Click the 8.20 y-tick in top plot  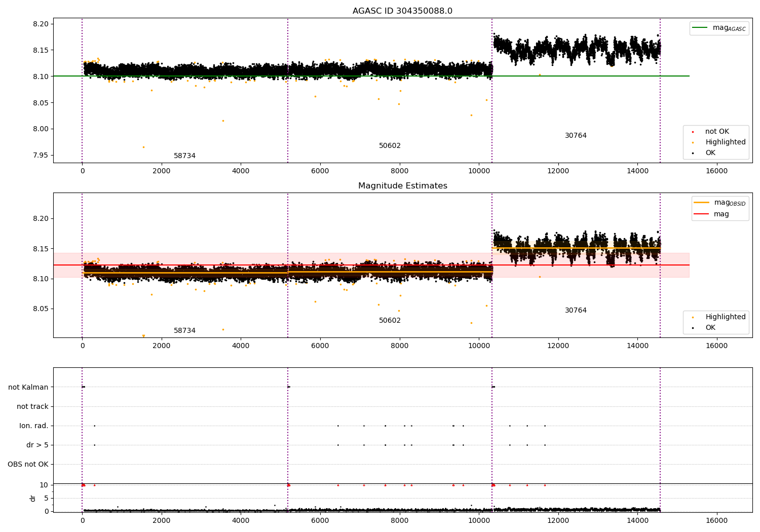[40, 24]
